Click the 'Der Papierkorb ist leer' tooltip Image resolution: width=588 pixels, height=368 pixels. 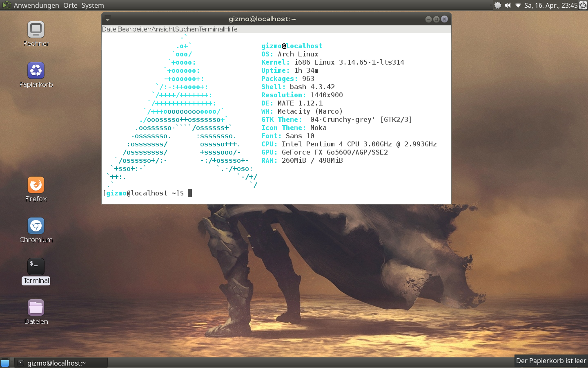pyautogui.click(x=551, y=361)
